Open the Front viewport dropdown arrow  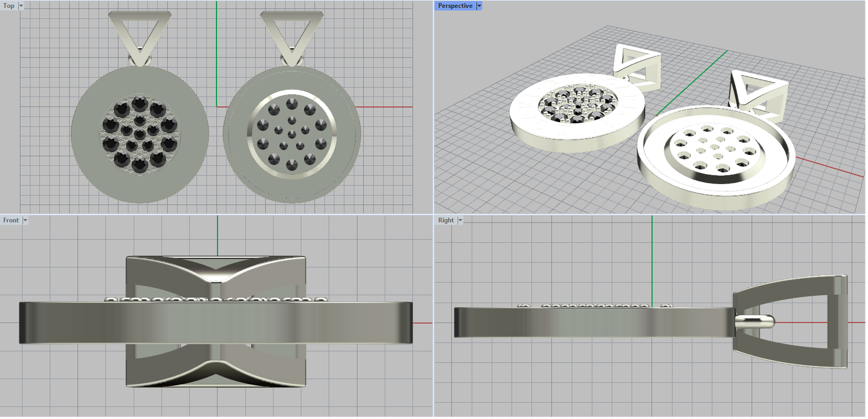pos(25,220)
